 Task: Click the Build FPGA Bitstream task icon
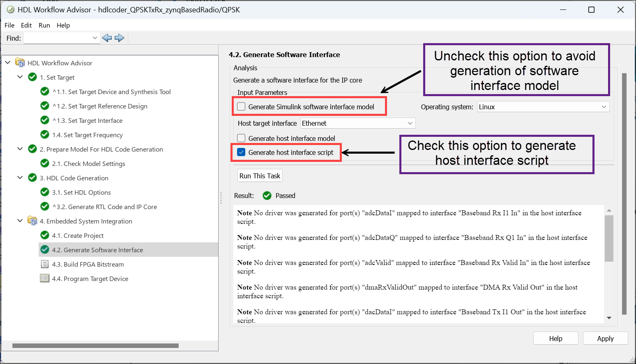click(45, 264)
